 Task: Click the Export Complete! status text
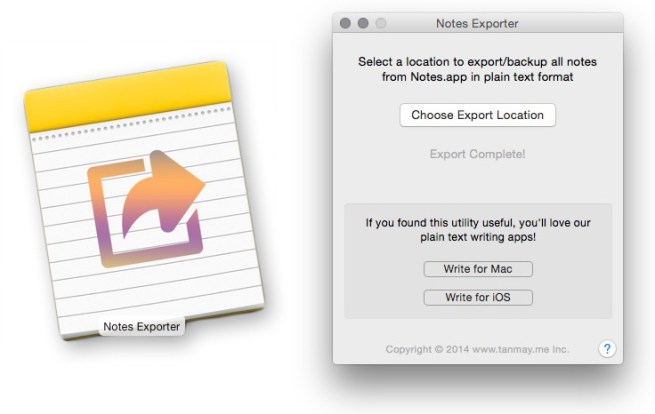[x=477, y=154]
